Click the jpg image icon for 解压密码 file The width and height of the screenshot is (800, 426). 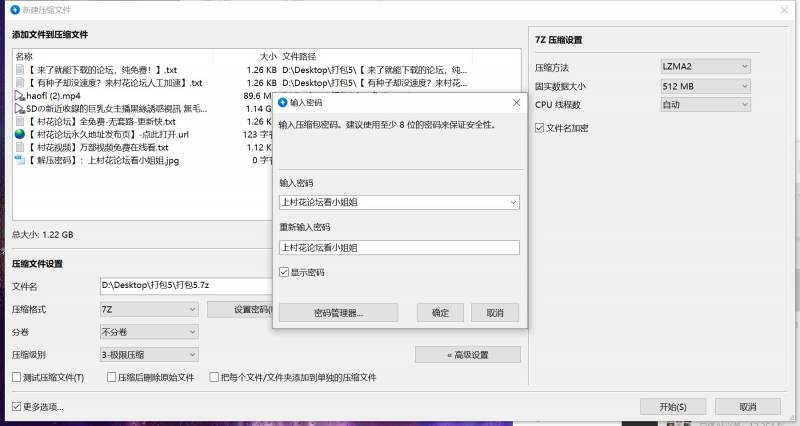tap(19, 160)
